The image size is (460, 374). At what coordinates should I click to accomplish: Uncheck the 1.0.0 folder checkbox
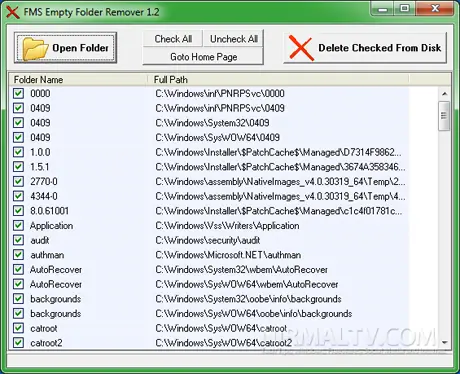point(18,152)
